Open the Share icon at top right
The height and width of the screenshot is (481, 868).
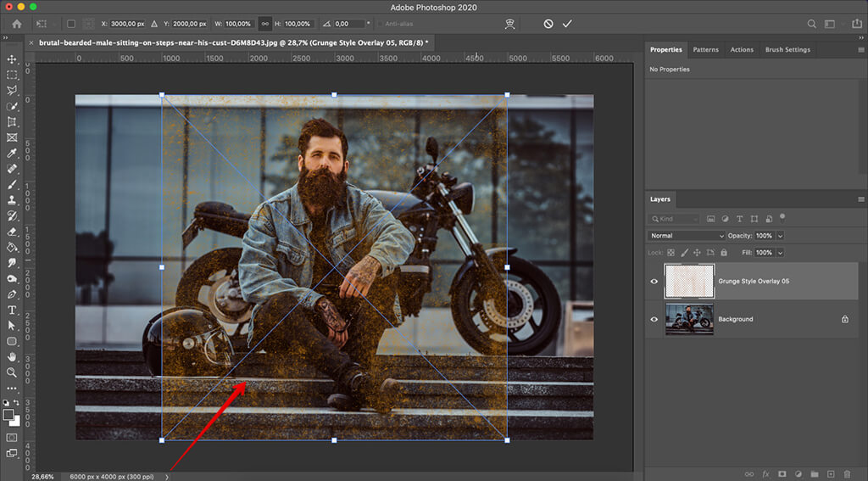pyautogui.click(x=857, y=23)
